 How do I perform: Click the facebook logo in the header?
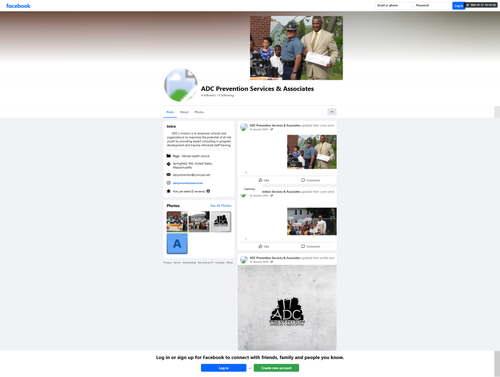tap(18, 6)
